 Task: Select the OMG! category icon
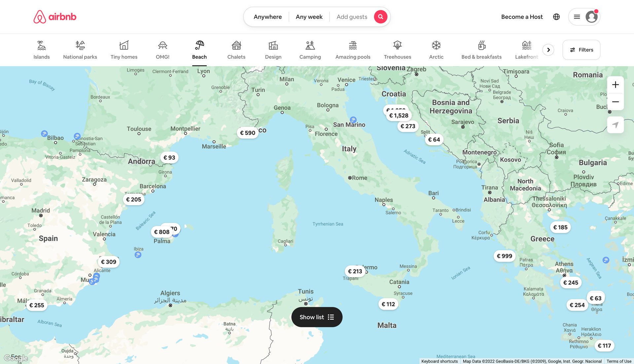pyautogui.click(x=162, y=50)
